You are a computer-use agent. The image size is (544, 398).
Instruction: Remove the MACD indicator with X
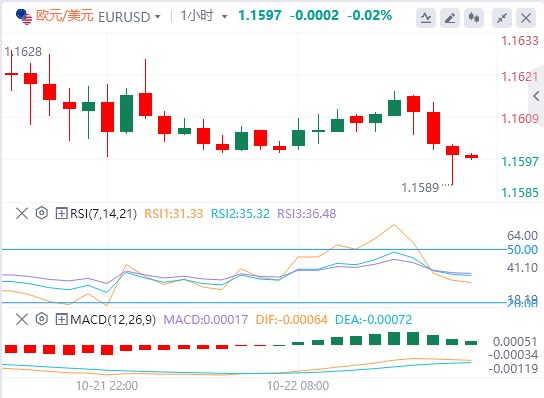tap(22, 319)
